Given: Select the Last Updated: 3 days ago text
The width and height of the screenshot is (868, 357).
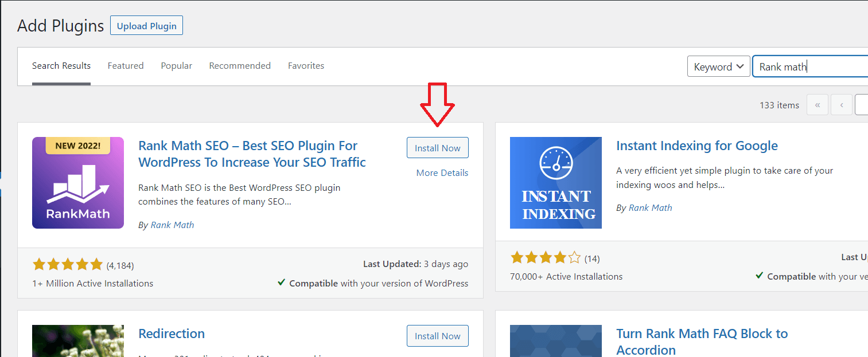Looking at the screenshot, I should (x=415, y=264).
